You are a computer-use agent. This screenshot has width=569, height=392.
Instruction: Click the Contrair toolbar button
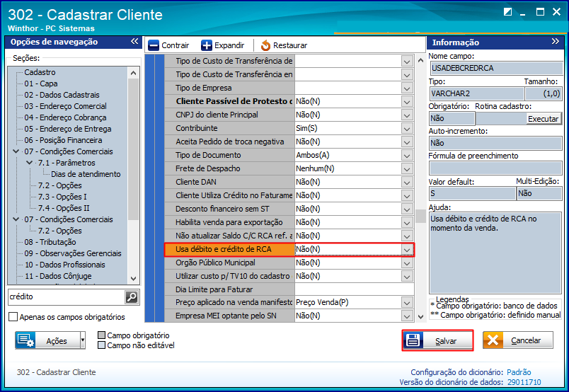coord(168,45)
